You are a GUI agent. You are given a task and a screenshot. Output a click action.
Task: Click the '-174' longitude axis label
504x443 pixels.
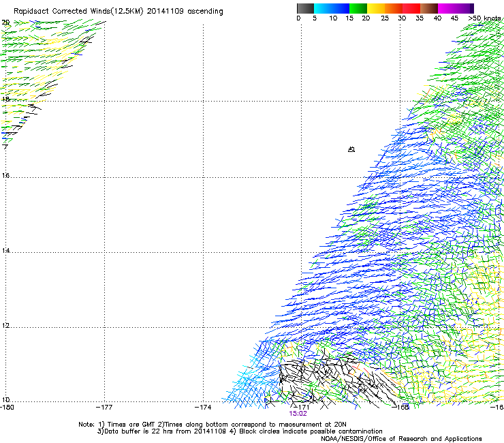203,408
